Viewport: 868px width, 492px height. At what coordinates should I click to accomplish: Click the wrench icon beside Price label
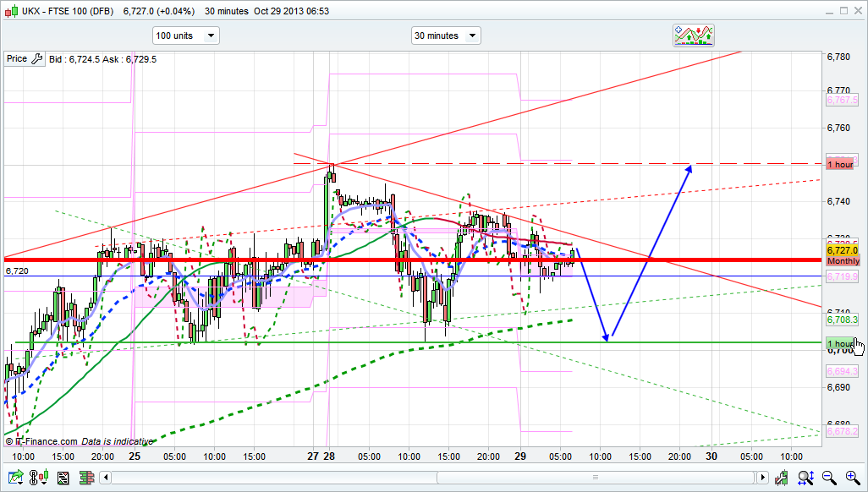36,59
